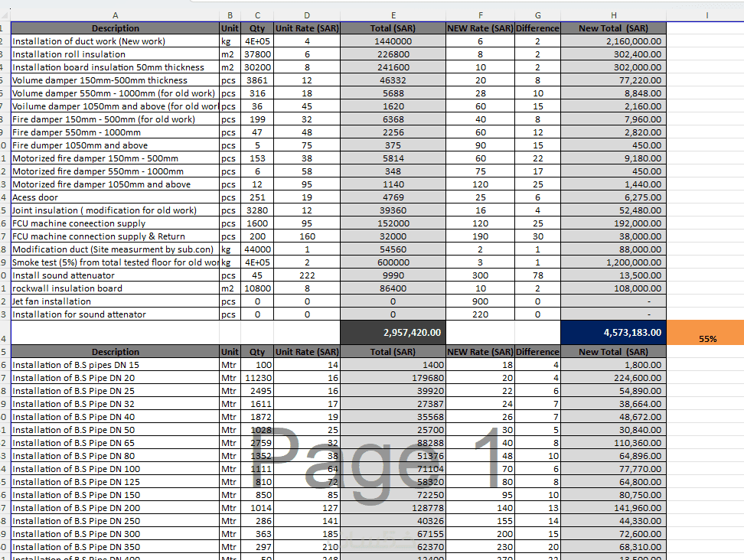Click cell 'Installation of B.S Pipe DN 32'

pos(116,404)
